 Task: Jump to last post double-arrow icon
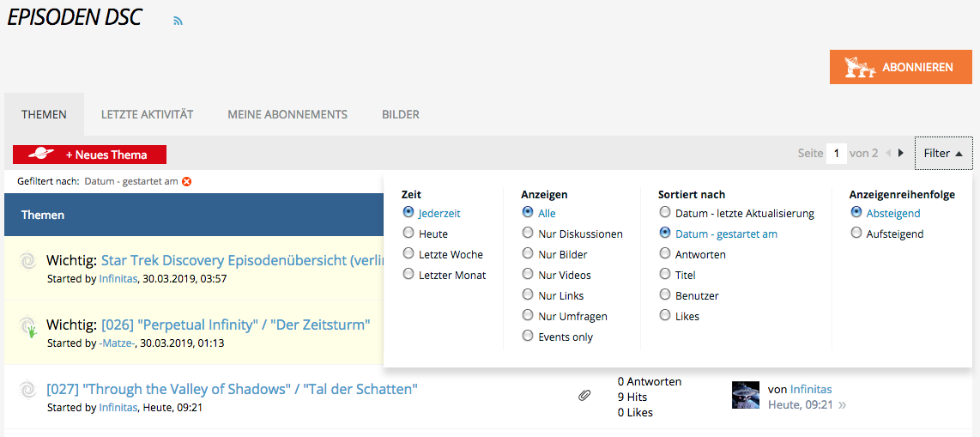point(843,404)
